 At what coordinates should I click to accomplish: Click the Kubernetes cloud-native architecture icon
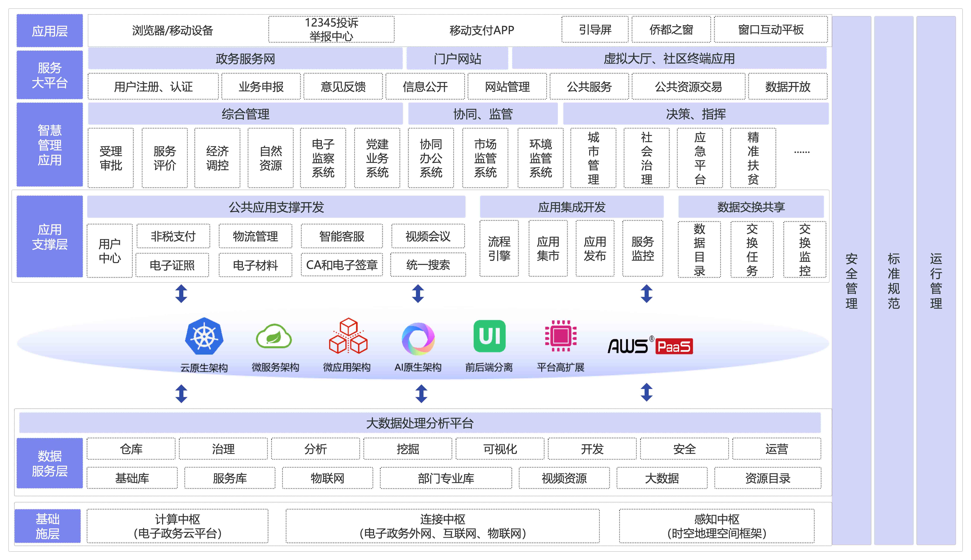(x=204, y=336)
